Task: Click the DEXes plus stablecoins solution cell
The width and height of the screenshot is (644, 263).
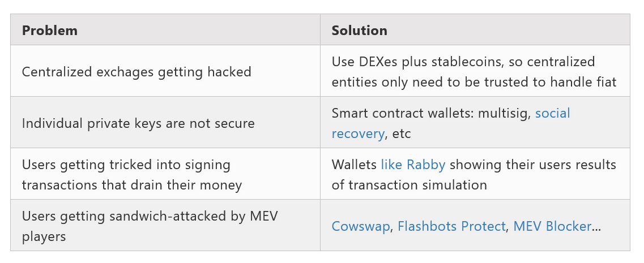Action: coord(475,71)
